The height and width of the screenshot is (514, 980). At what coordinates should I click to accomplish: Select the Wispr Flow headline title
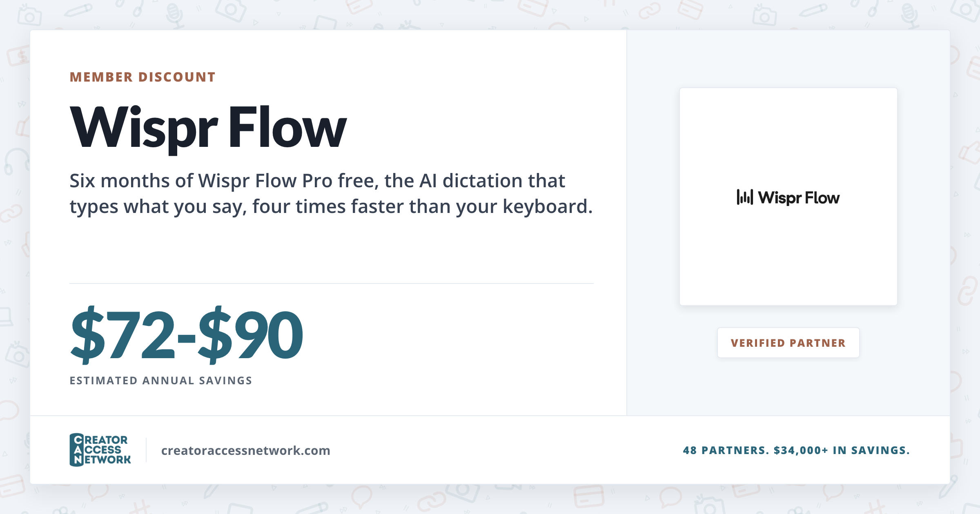point(208,127)
